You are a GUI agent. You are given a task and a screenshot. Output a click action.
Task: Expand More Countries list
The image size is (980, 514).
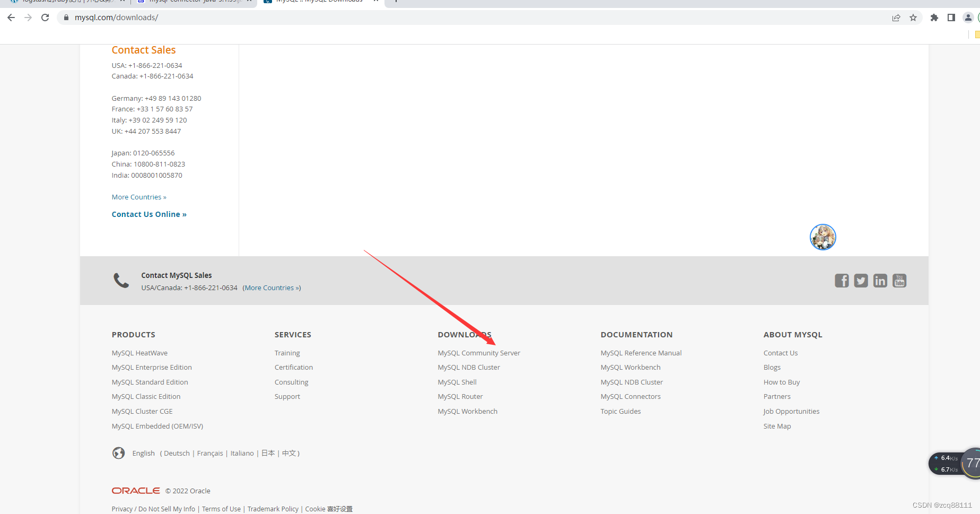click(x=138, y=197)
